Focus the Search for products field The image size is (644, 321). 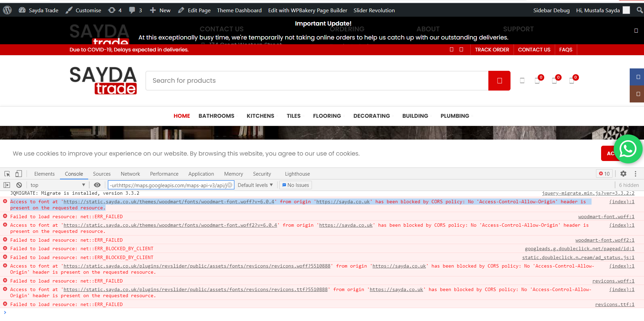(x=317, y=81)
